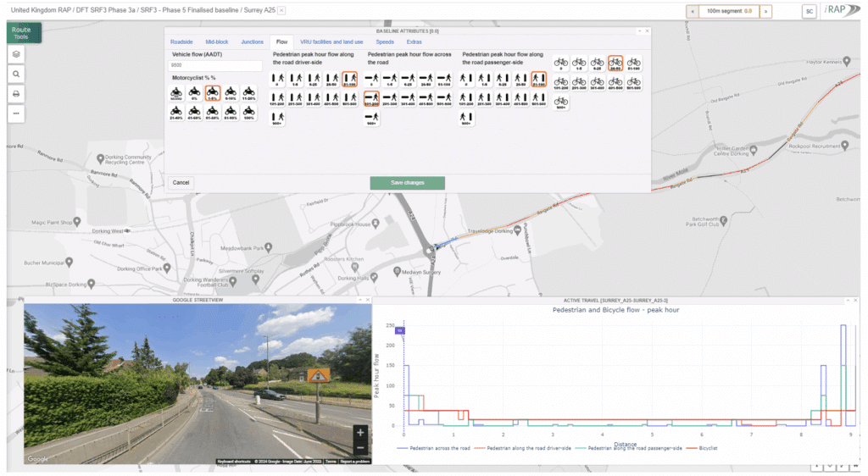Close the Active Travel chart panel
Image resolution: width=868 pixels, height=476 pixels.
click(x=855, y=300)
